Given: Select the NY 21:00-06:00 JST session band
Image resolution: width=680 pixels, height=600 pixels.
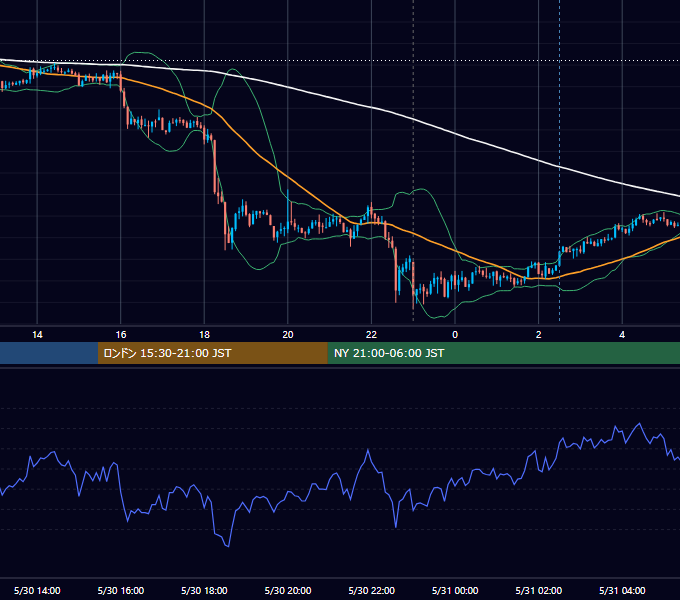Looking at the screenshot, I should 503,353.
